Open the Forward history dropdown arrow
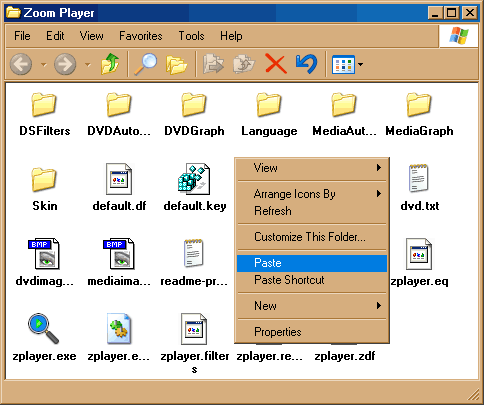484x405 pixels. tap(88, 64)
